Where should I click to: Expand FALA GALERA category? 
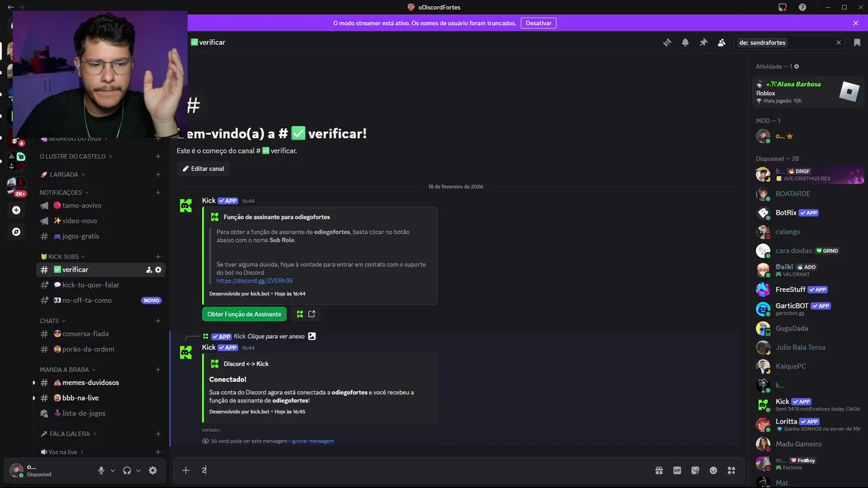click(68, 434)
